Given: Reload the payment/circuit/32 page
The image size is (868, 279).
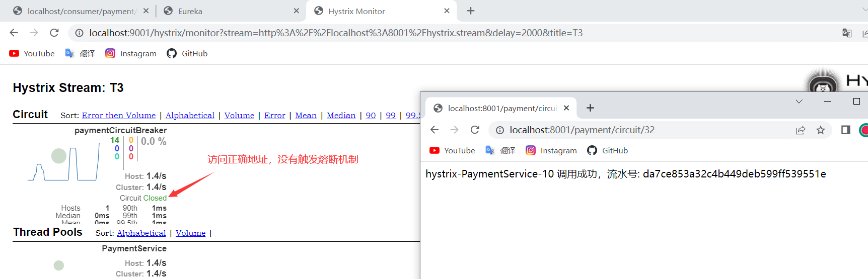Looking at the screenshot, I should (475, 130).
